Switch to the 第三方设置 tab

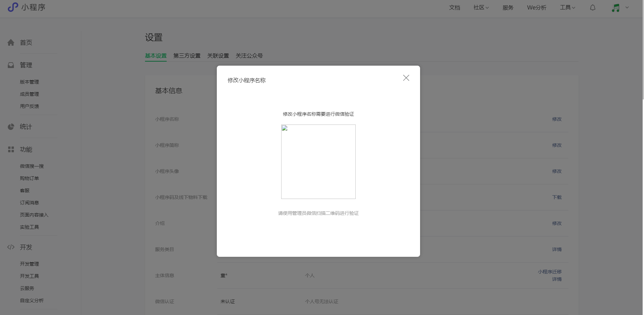(x=187, y=56)
